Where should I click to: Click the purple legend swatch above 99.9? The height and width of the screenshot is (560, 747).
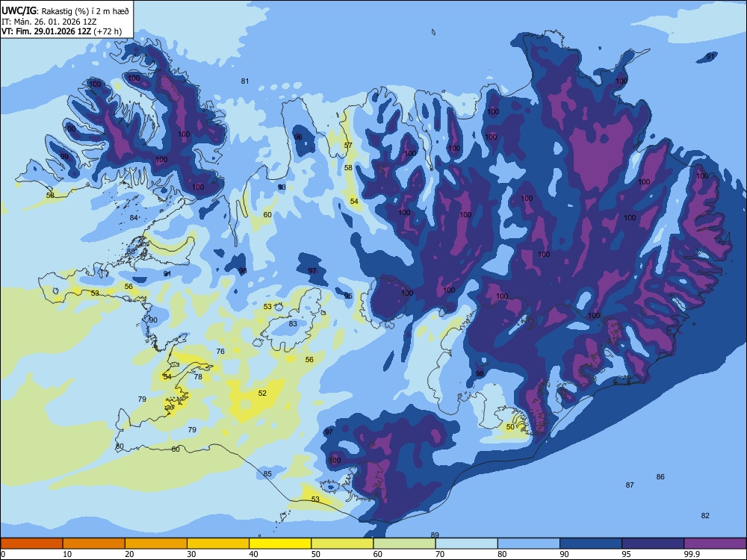coord(715,544)
